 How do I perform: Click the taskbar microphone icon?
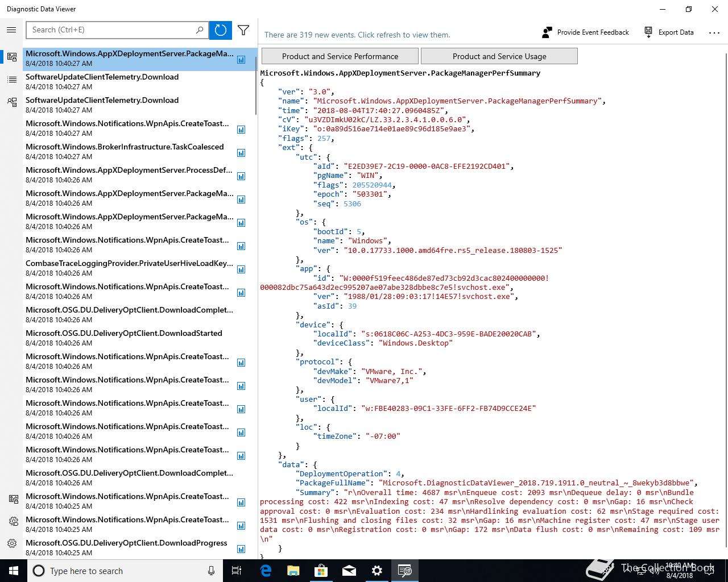point(212,571)
